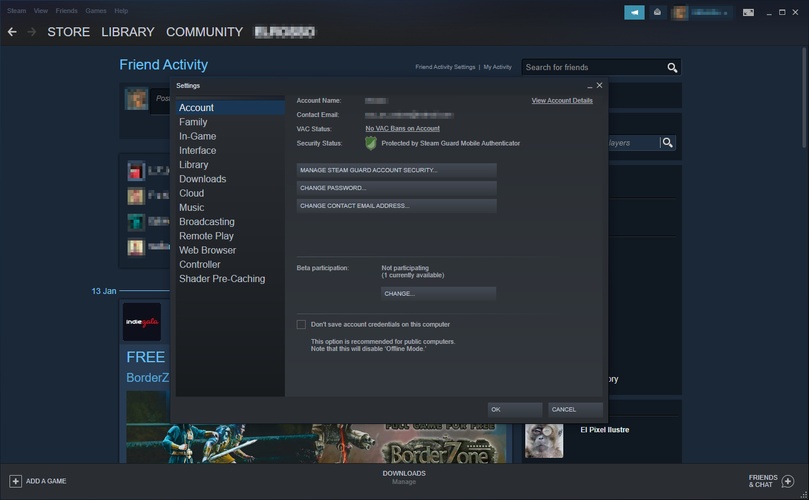Go back with the left arrow
The width and height of the screenshot is (809, 500).
[12, 32]
